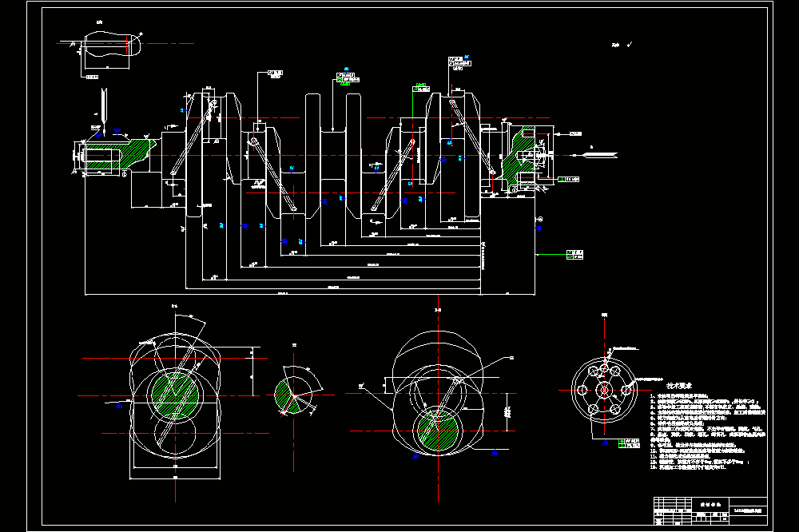799x532 pixels.
Task: Click the datum reference box above the second crank web
Action: coord(275,73)
